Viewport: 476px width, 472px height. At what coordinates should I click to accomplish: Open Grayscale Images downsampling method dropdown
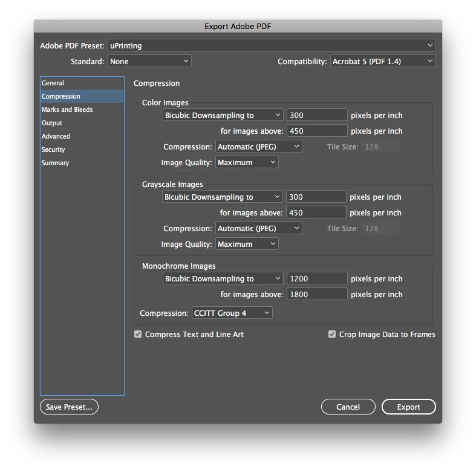pyautogui.click(x=222, y=197)
